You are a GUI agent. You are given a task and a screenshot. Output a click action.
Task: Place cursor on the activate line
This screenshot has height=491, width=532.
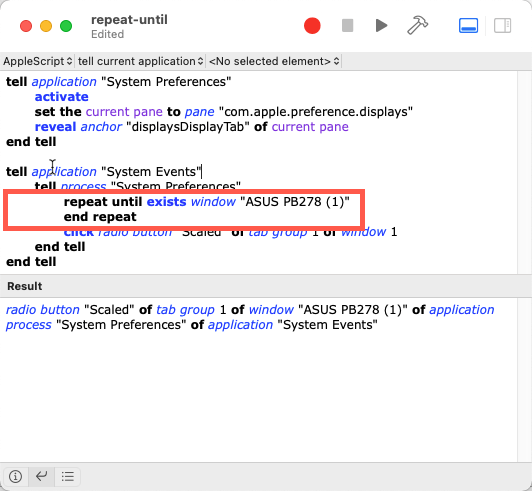(61, 97)
